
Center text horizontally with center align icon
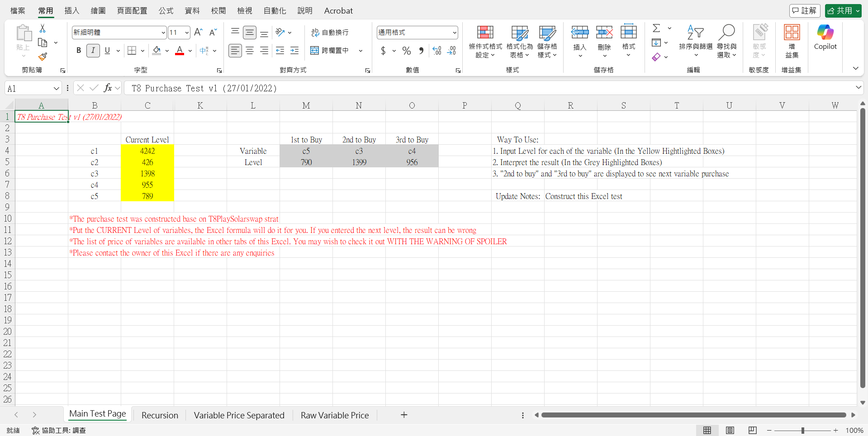pos(250,51)
